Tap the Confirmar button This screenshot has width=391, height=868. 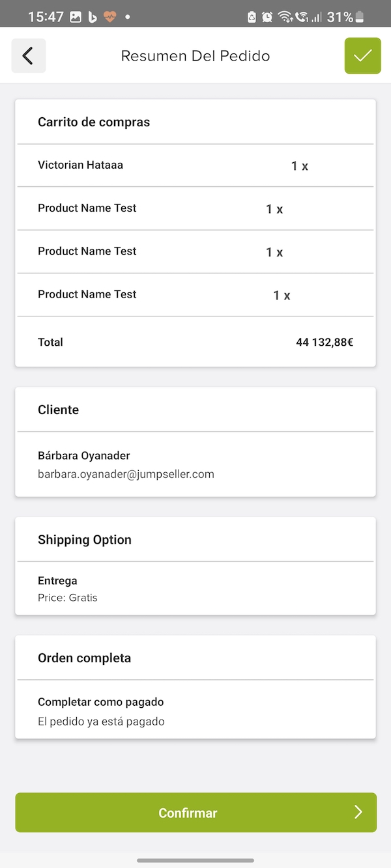coord(195,812)
